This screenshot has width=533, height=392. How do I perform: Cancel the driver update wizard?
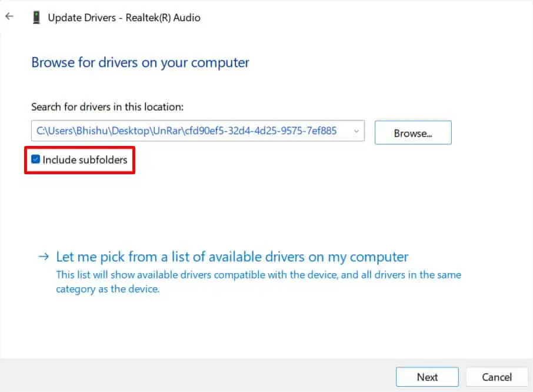tap(497, 377)
